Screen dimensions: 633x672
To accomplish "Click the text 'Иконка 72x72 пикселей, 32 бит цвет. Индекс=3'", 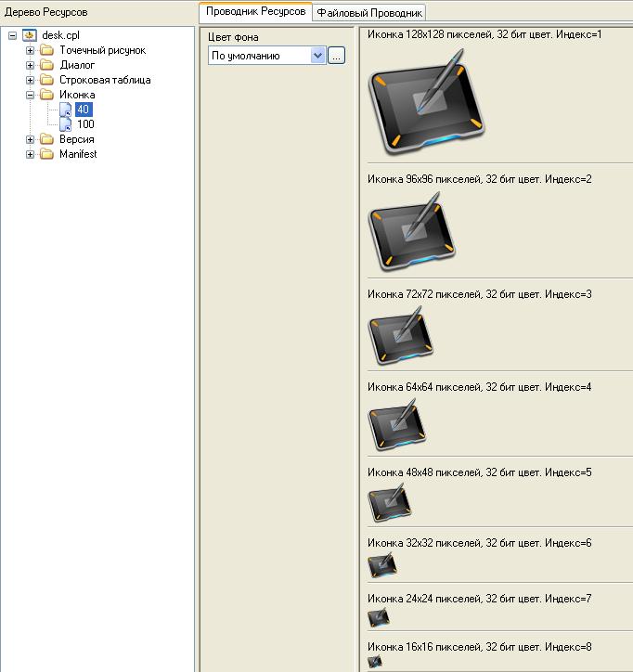I will (x=479, y=294).
